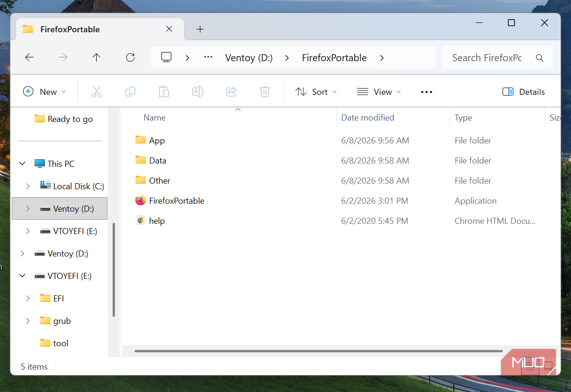Click the Data folder icon

pos(141,160)
